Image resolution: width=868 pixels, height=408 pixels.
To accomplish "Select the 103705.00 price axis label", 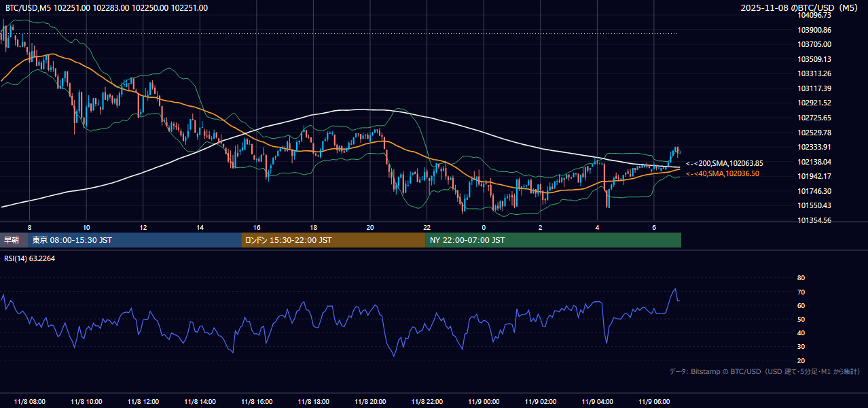I will pos(814,44).
